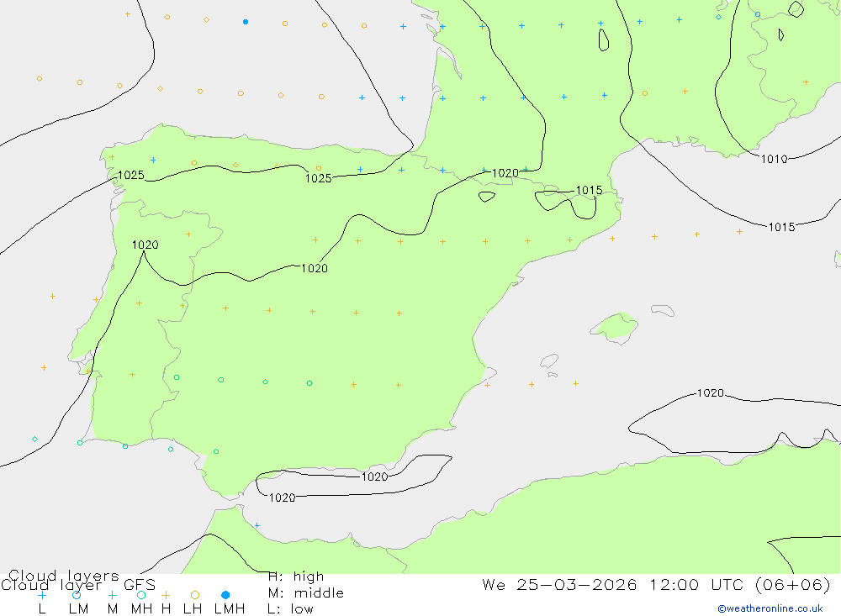Click the filled blue dot marker on the map
This screenshot has height=616, width=841.
click(x=246, y=22)
